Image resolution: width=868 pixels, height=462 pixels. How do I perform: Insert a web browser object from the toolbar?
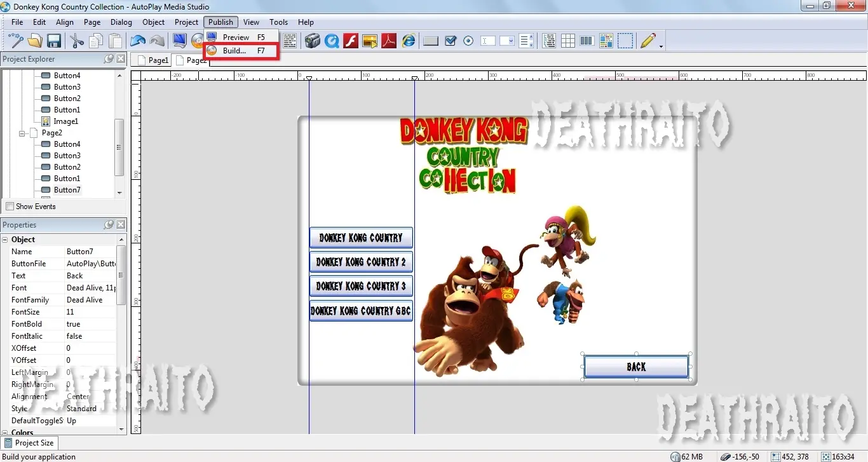coord(408,41)
